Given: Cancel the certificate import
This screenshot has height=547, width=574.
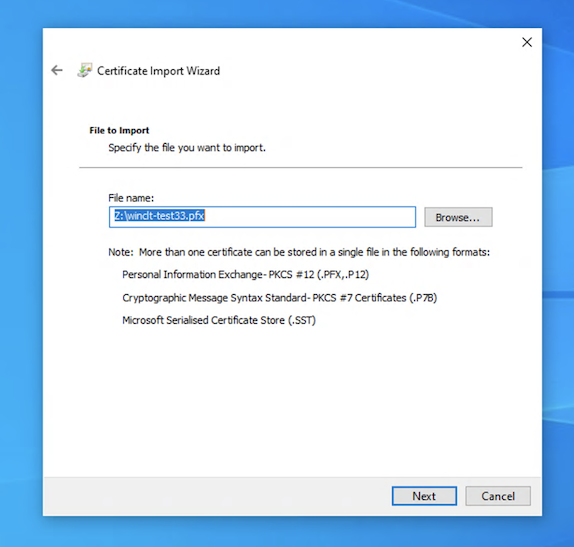Looking at the screenshot, I should click(497, 496).
